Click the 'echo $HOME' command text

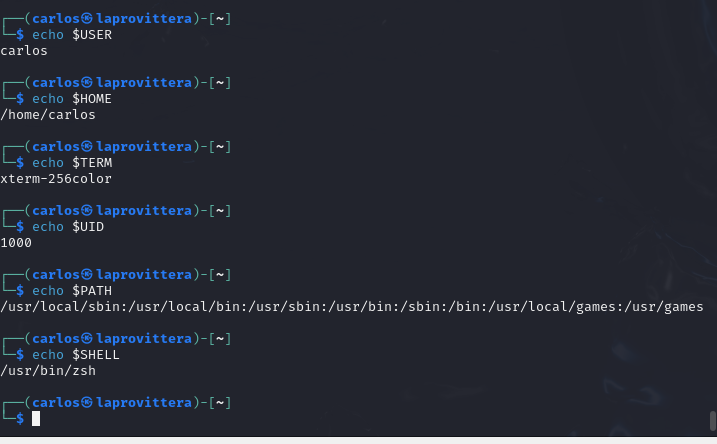tap(72, 99)
